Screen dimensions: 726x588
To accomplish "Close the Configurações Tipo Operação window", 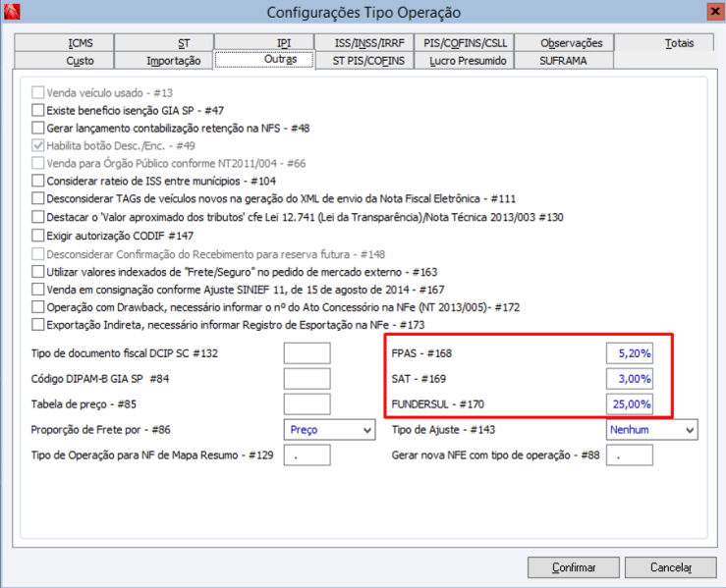I will 714,11.
